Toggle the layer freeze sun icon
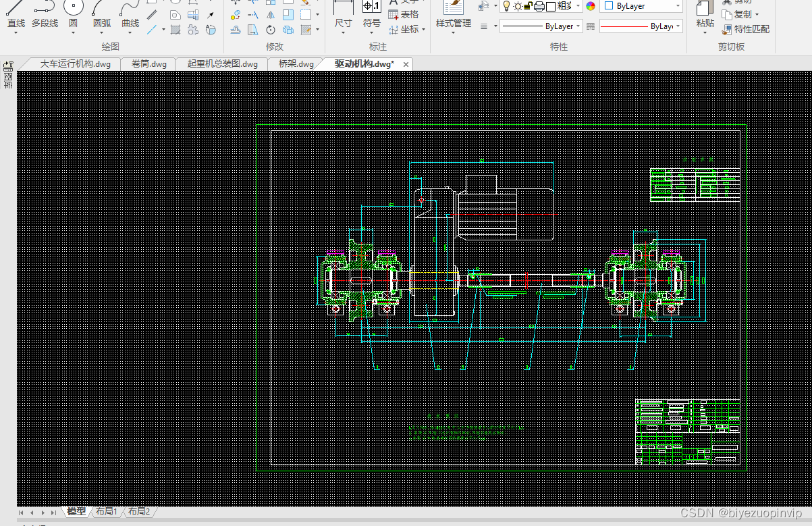 [x=518, y=6]
